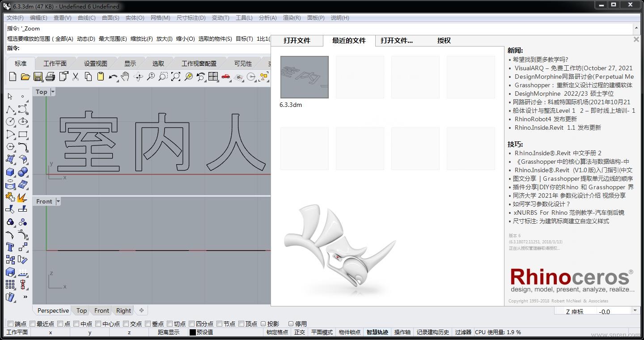
Task: Switch to the 工作平面 toolbar tab
Action: (x=55, y=64)
